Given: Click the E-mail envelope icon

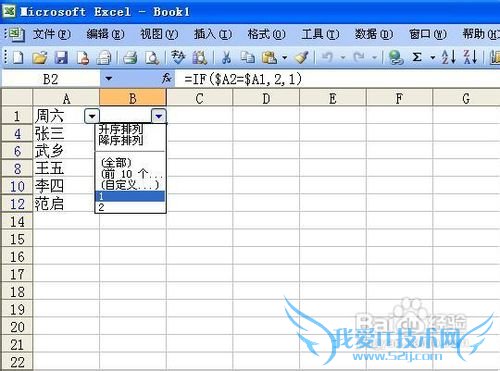Looking at the screenshot, I should [104, 57].
